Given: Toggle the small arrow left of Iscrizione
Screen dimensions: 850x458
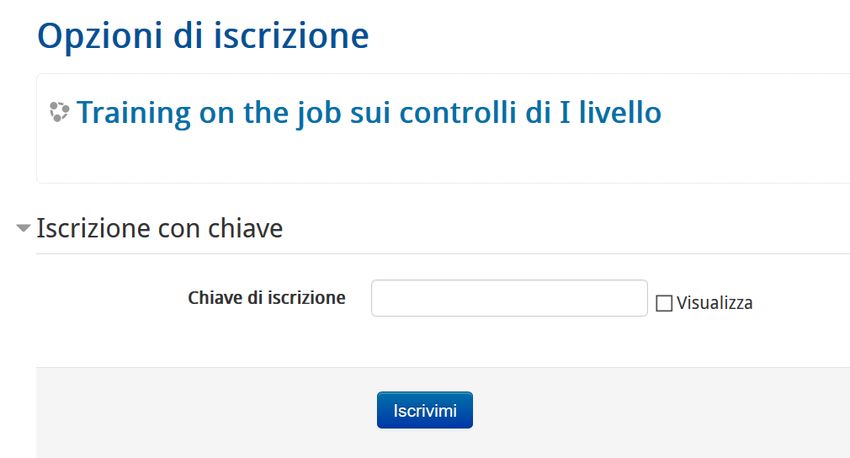Looking at the screenshot, I should coord(23,228).
